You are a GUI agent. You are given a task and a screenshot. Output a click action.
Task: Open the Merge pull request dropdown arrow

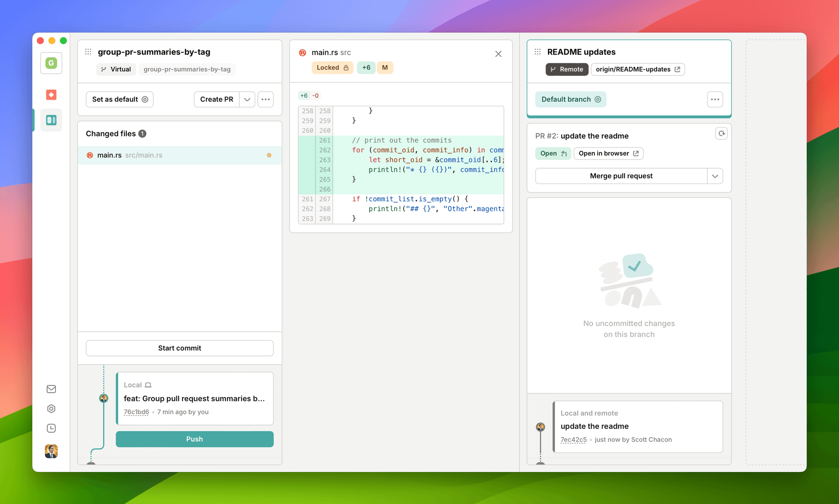(x=715, y=176)
